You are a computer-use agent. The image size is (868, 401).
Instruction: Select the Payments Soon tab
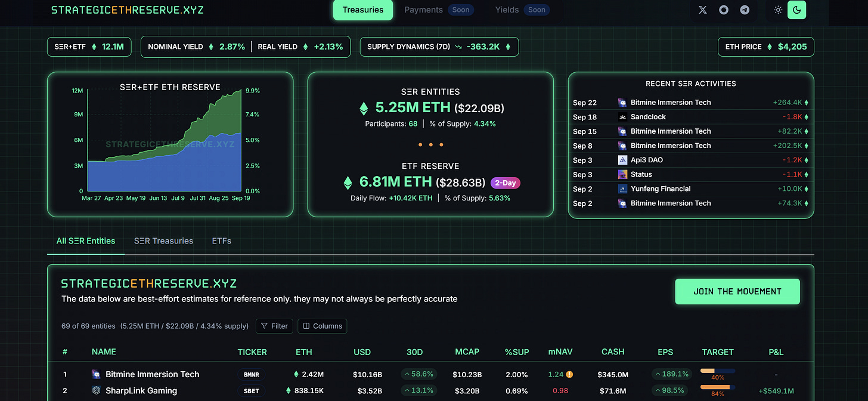(439, 10)
